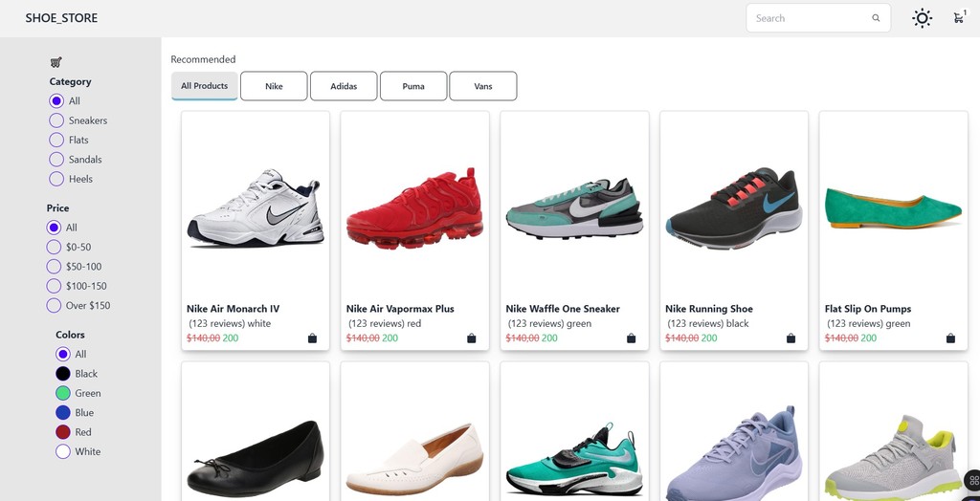Viewport: 980px width, 501px height.
Task: Choose the Blue color swatch
Action: click(62, 412)
